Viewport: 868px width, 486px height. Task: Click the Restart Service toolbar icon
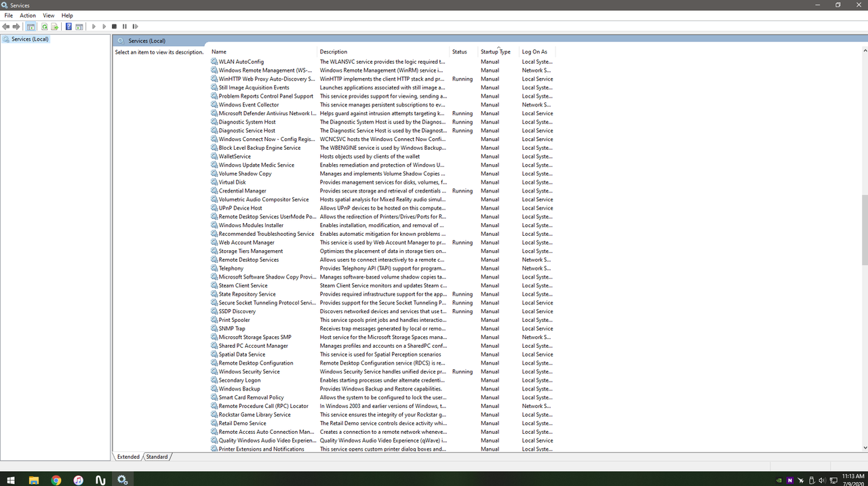tap(135, 26)
